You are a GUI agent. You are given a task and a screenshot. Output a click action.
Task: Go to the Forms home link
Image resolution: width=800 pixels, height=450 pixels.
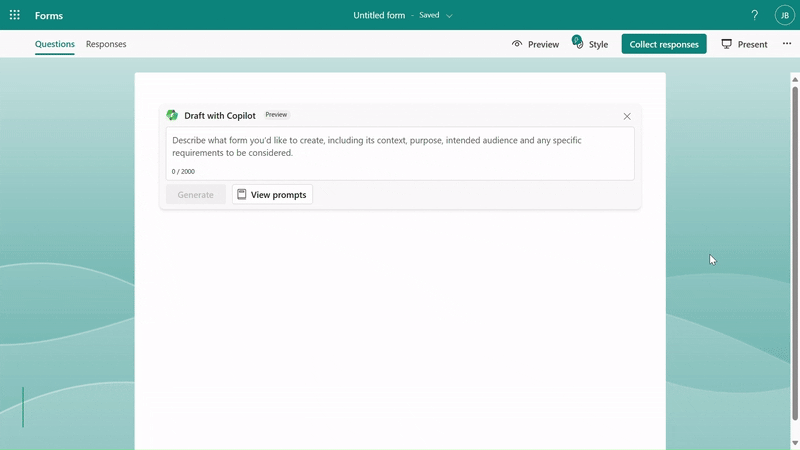49,15
